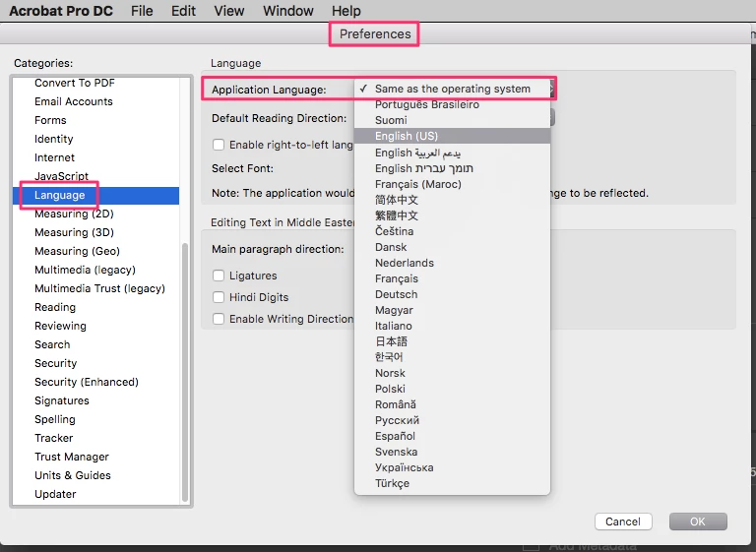
Task: Choose English with Arabic support option
Action: (x=452, y=153)
